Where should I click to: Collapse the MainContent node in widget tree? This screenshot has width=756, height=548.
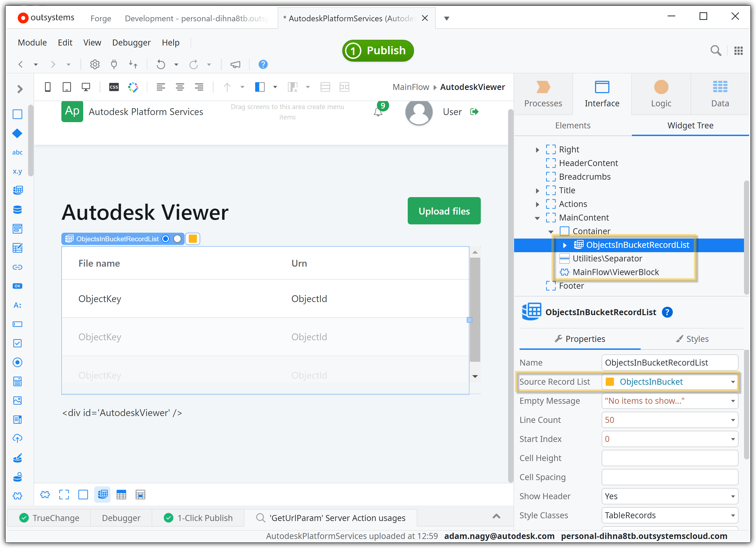click(x=537, y=218)
